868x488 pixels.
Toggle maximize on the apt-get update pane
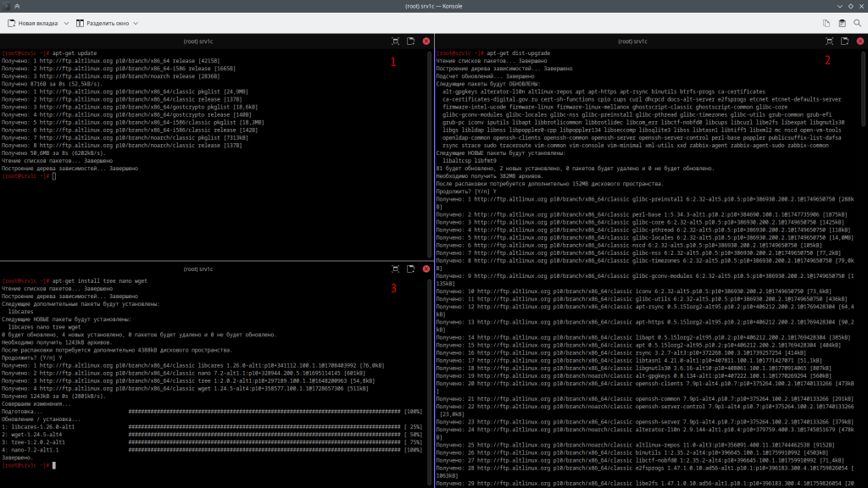point(395,41)
